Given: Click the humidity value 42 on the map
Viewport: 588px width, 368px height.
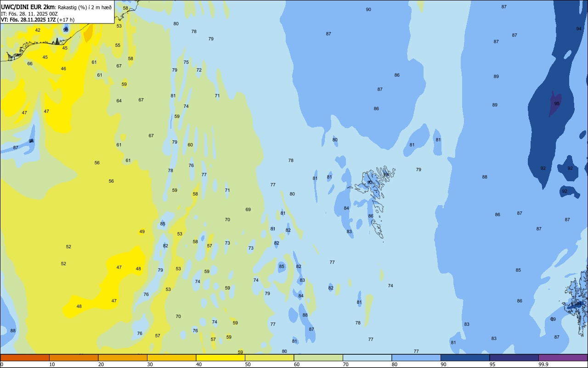Looking at the screenshot, I should [x=38, y=30].
